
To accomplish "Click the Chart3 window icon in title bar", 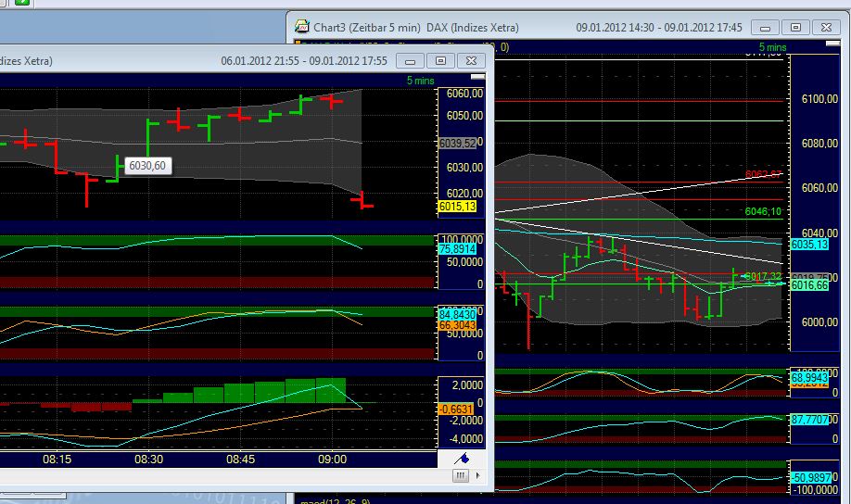I will pos(303,27).
